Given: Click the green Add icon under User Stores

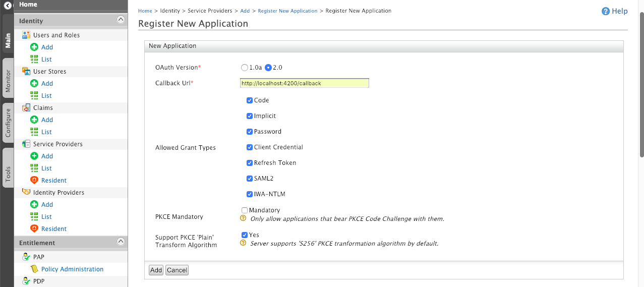Looking at the screenshot, I should (34, 84).
